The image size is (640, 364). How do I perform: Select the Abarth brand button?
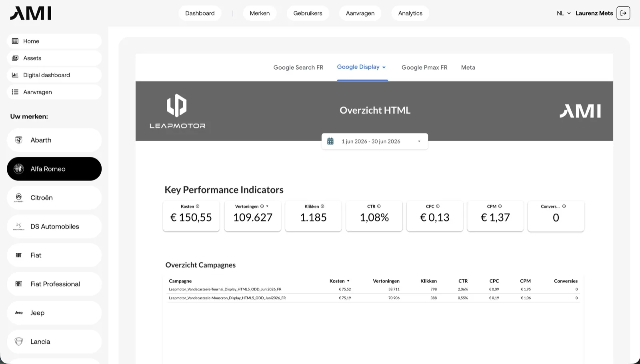pyautogui.click(x=54, y=140)
